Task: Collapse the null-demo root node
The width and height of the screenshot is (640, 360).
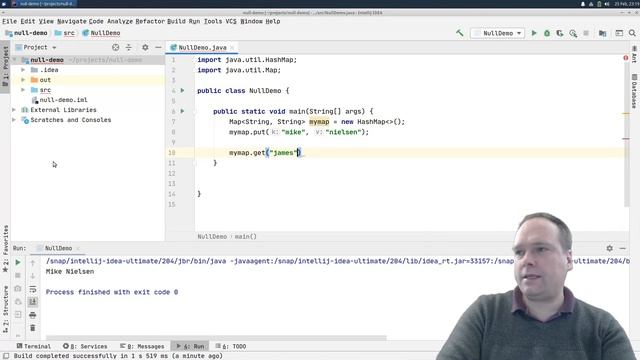Action: pos(15,60)
